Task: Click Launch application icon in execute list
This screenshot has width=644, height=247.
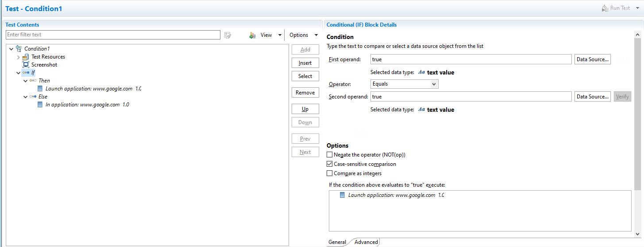Action: tap(343, 195)
